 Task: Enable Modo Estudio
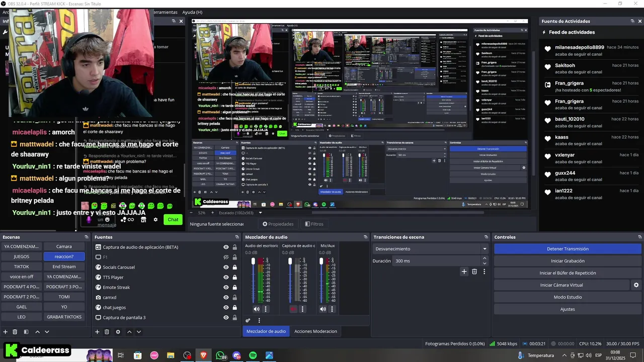click(x=568, y=297)
